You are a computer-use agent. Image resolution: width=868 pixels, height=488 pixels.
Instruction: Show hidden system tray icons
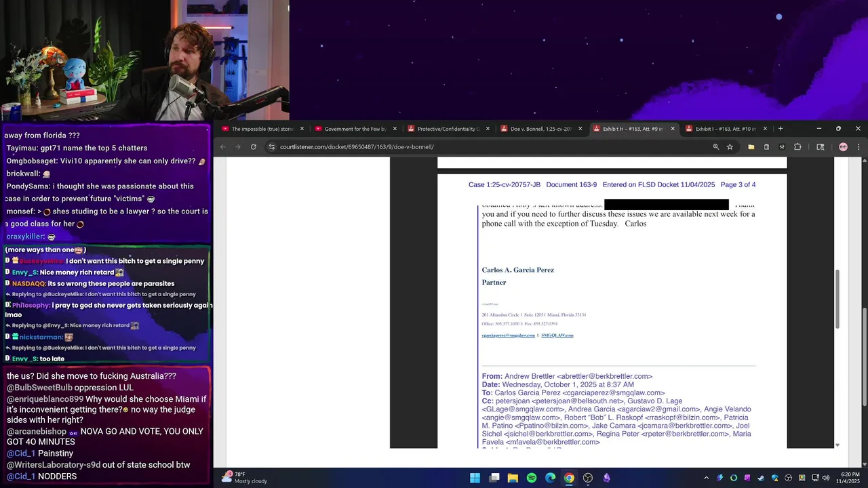point(706,478)
